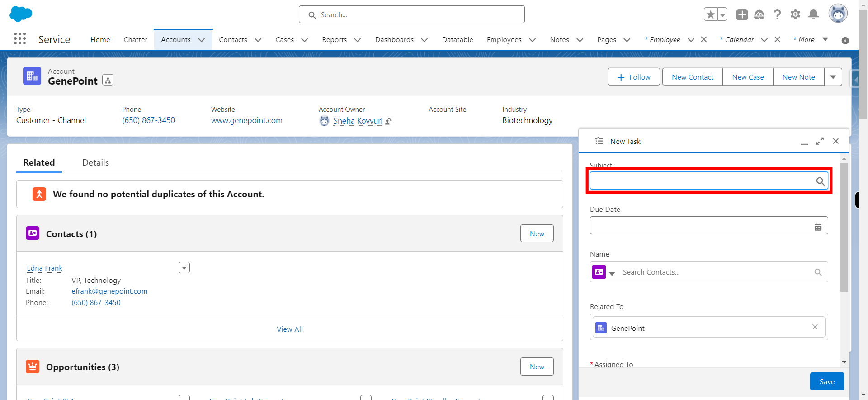Viewport: 868px width, 400px height.
Task: Open the App Launcher grid icon
Action: [19, 39]
